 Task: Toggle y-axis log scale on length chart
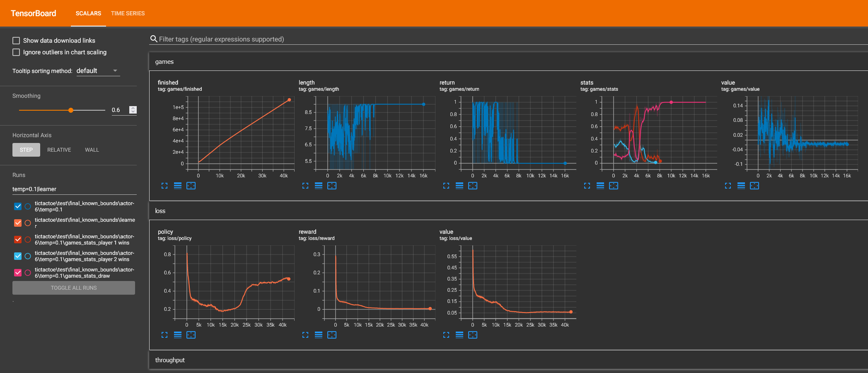(x=319, y=186)
